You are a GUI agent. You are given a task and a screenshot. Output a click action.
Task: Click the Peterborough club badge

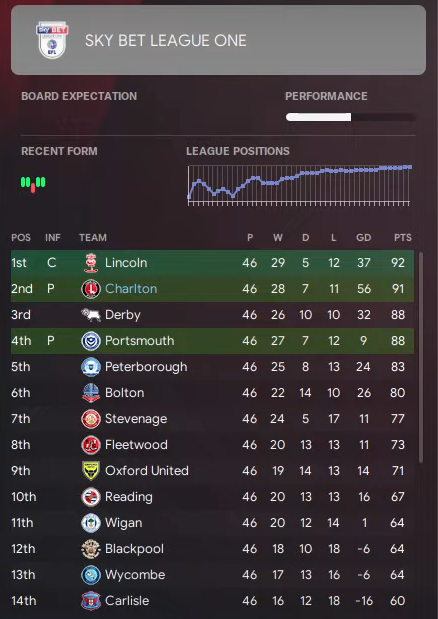pyautogui.click(x=91, y=367)
